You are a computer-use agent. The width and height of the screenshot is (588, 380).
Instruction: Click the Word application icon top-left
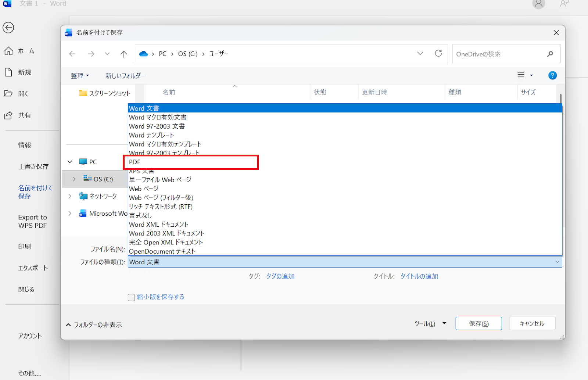(x=7, y=4)
